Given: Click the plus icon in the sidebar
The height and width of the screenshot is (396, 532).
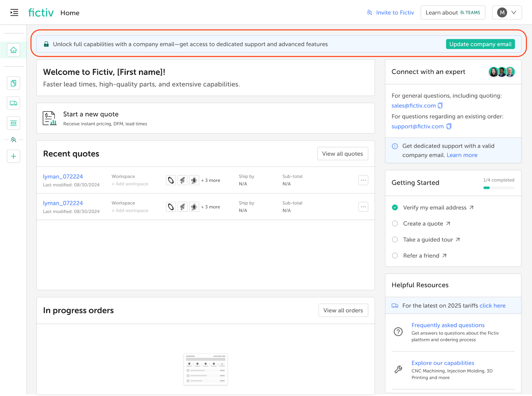Looking at the screenshot, I should click(13, 156).
